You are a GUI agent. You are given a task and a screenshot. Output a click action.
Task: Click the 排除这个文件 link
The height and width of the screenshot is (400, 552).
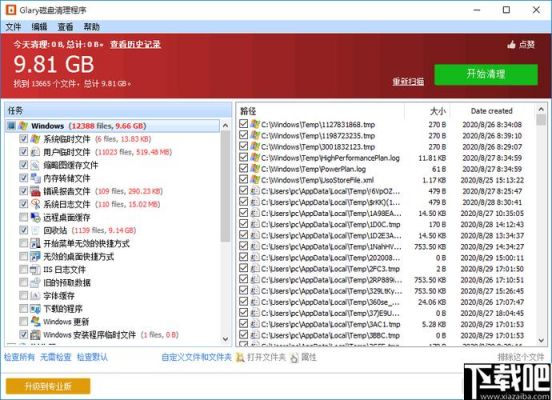(521, 357)
